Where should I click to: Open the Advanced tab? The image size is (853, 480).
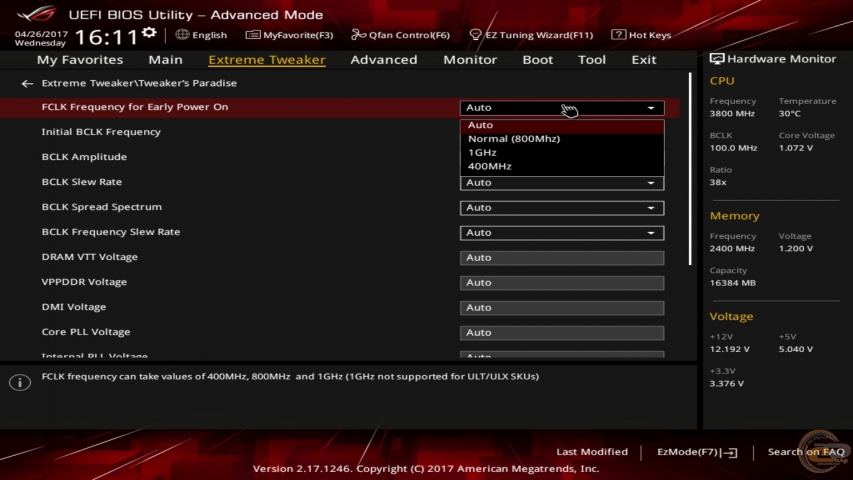tap(384, 60)
